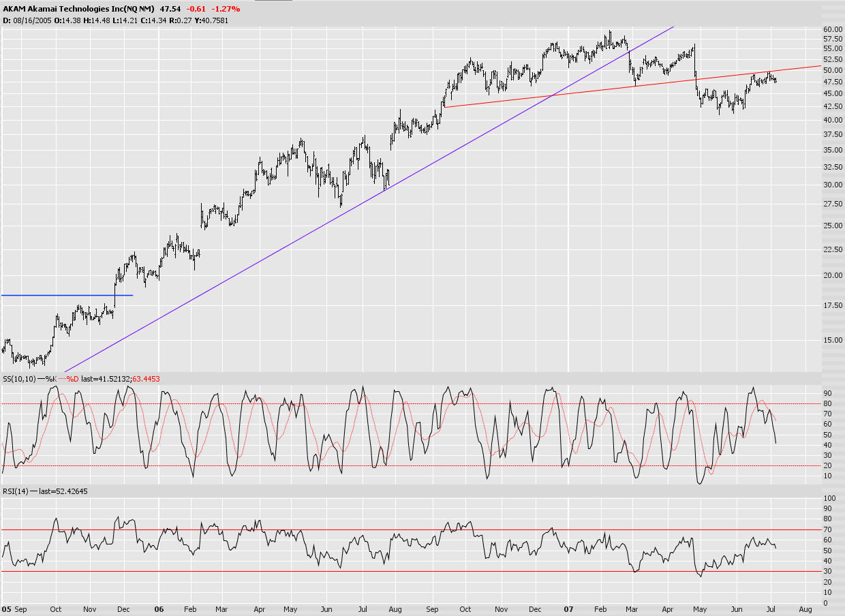
Task: Click the 60.00 price axis label
Action: point(833,29)
